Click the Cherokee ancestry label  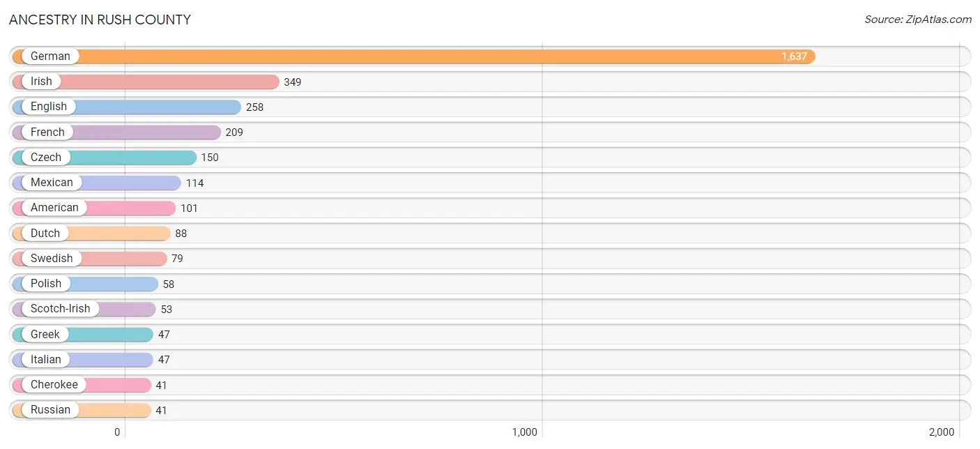click(x=54, y=385)
